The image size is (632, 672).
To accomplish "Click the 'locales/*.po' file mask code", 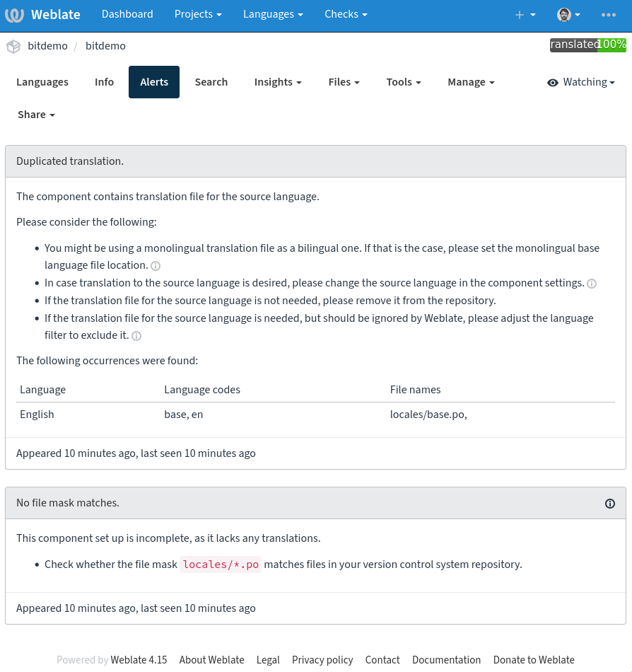I will coord(221,565).
